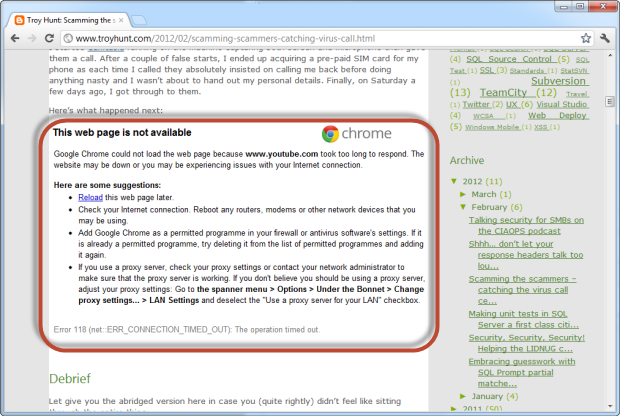
Task: Click the Web Deploy tag link
Action: [558, 115]
